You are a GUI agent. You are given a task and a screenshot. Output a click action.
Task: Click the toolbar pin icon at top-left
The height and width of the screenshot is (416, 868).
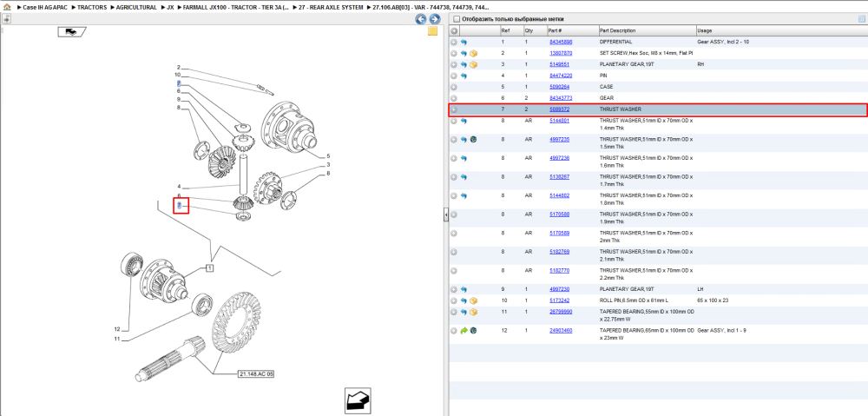point(5,19)
